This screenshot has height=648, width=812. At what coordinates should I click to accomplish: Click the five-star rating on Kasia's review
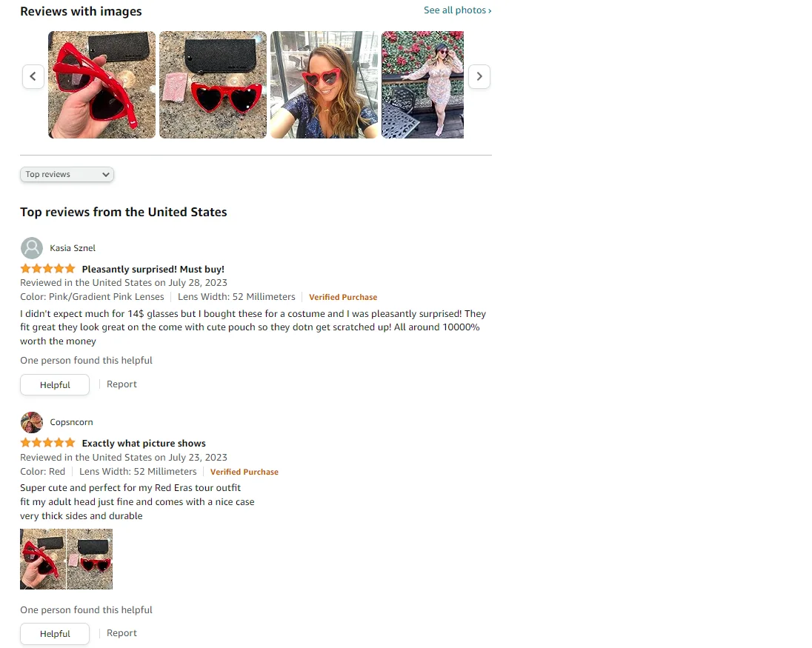click(47, 269)
